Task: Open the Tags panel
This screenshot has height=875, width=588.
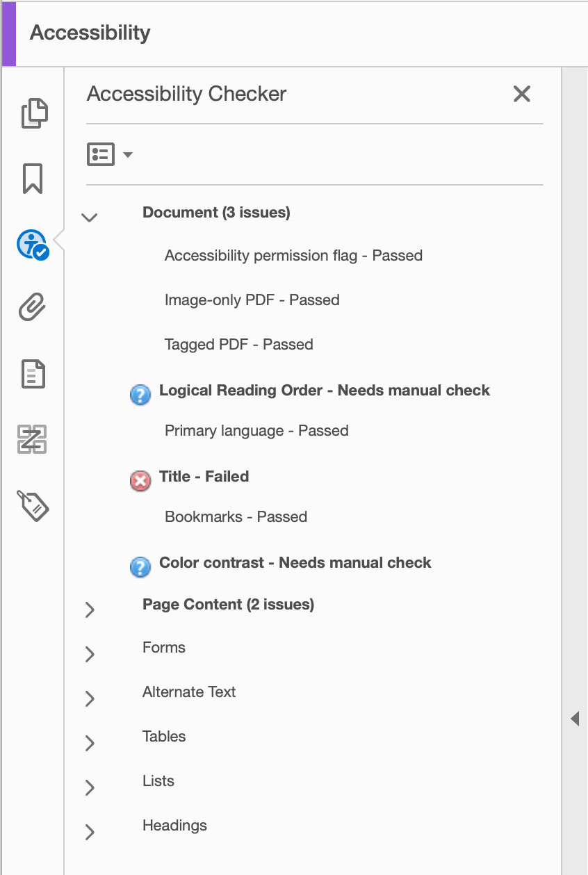Action: pyautogui.click(x=33, y=506)
